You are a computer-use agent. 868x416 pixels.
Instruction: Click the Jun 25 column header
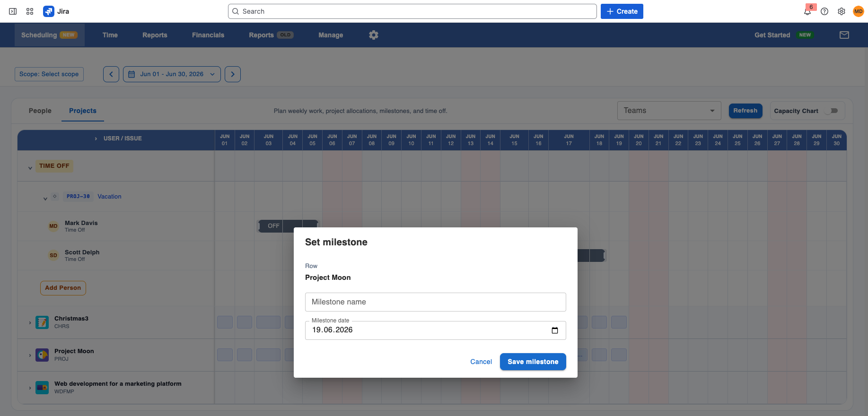point(737,140)
